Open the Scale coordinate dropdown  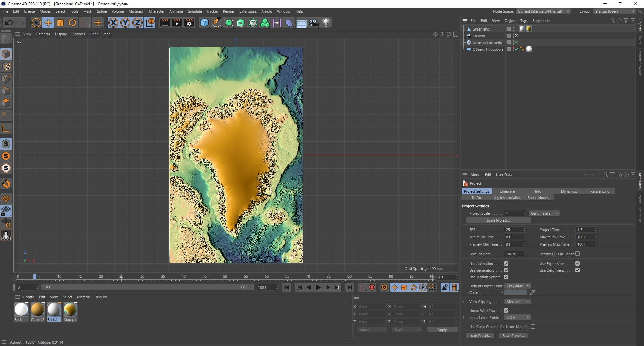tap(407, 330)
